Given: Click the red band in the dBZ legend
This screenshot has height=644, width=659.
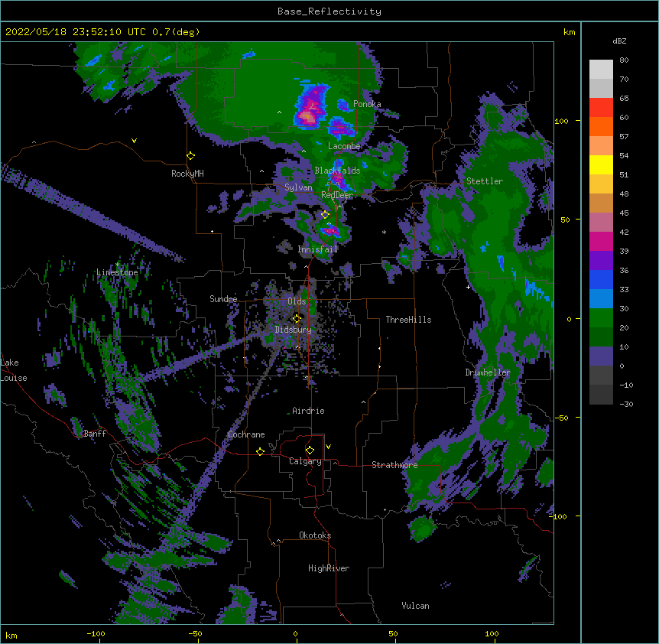Looking at the screenshot, I should (x=601, y=107).
